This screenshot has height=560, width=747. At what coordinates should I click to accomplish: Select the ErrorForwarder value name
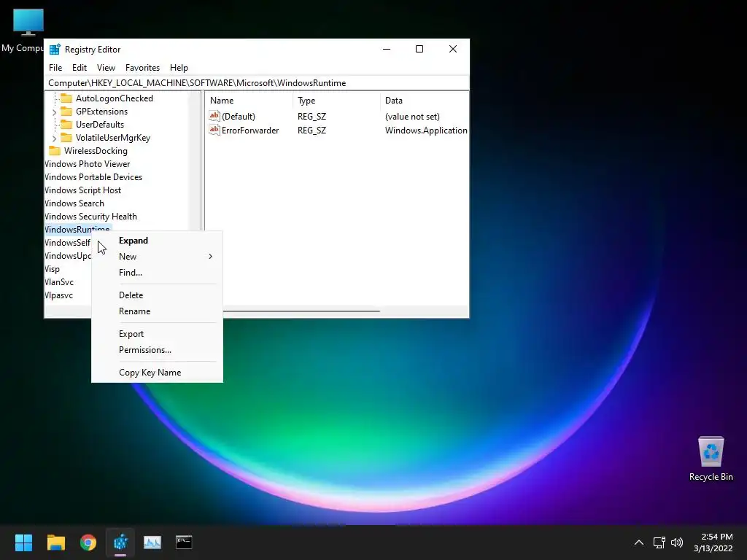[250, 130]
